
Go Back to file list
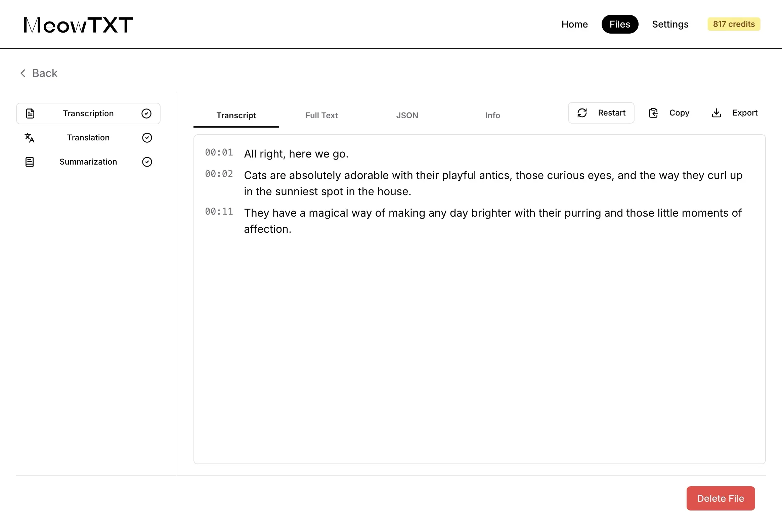coord(39,73)
